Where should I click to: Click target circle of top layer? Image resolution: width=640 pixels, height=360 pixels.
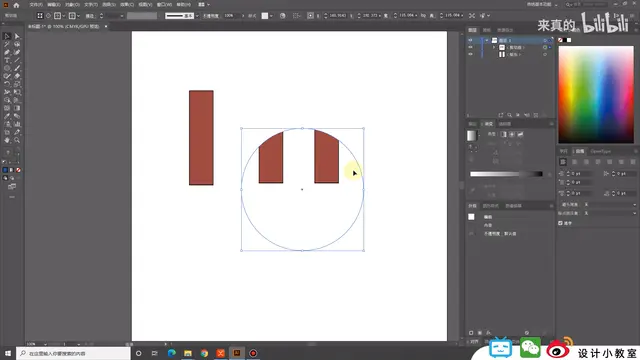[545, 40]
